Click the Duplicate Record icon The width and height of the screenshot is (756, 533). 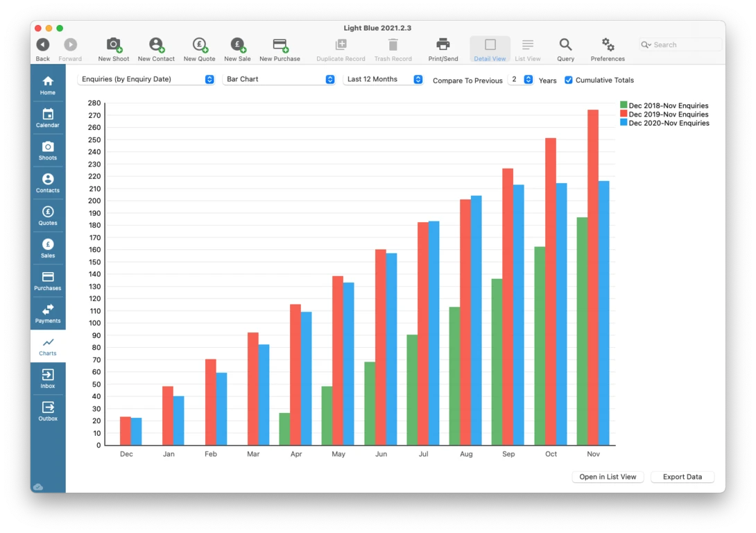click(x=341, y=45)
